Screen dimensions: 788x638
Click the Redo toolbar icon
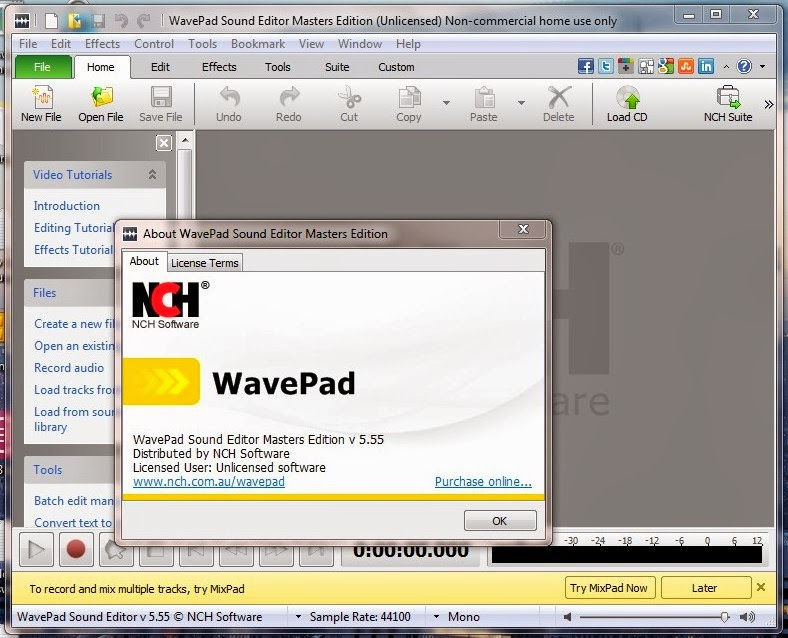289,104
